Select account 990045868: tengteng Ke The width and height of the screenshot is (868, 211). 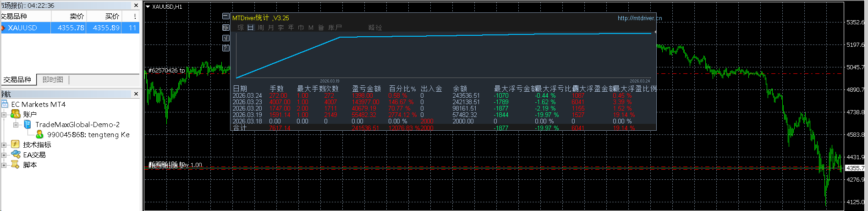[88, 134]
